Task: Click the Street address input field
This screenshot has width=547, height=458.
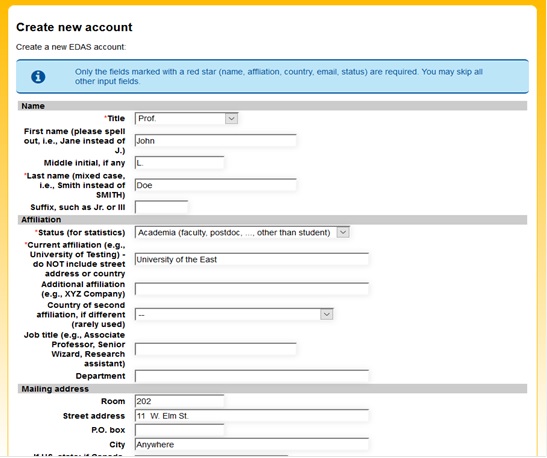Action: 252,416
